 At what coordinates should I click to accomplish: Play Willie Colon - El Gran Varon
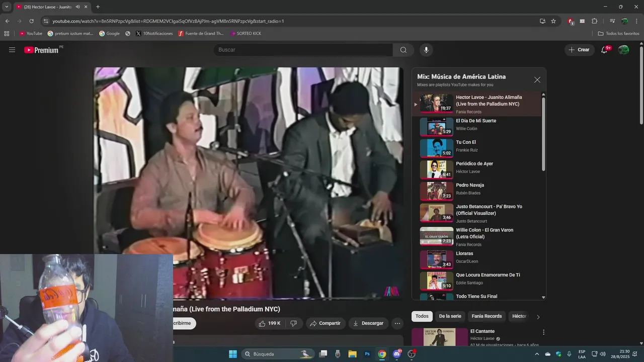(x=476, y=237)
